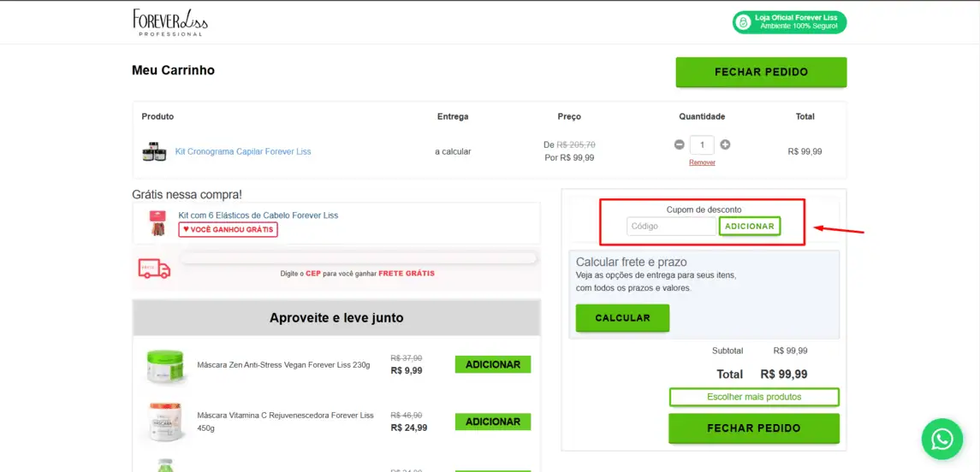
Task: Add Máscara Zen Anti-Stress Vegan to cart
Action: (492, 364)
